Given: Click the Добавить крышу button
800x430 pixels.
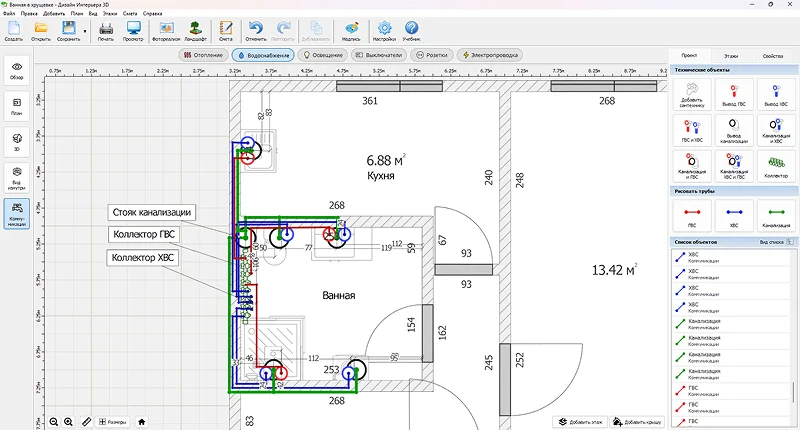Looking at the screenshot, I should tap(637, 422).
